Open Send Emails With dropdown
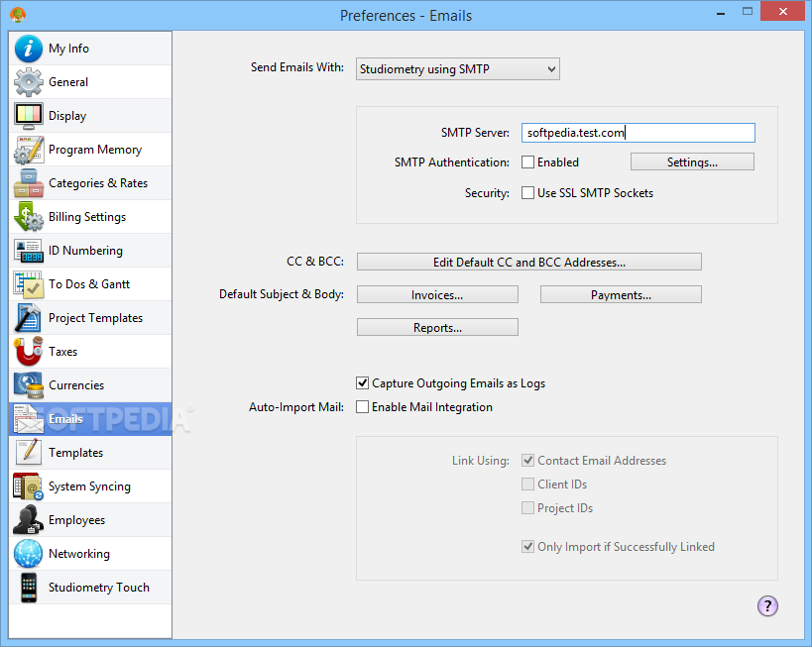This screenshot has height=647, width=812. pos(458,68)
